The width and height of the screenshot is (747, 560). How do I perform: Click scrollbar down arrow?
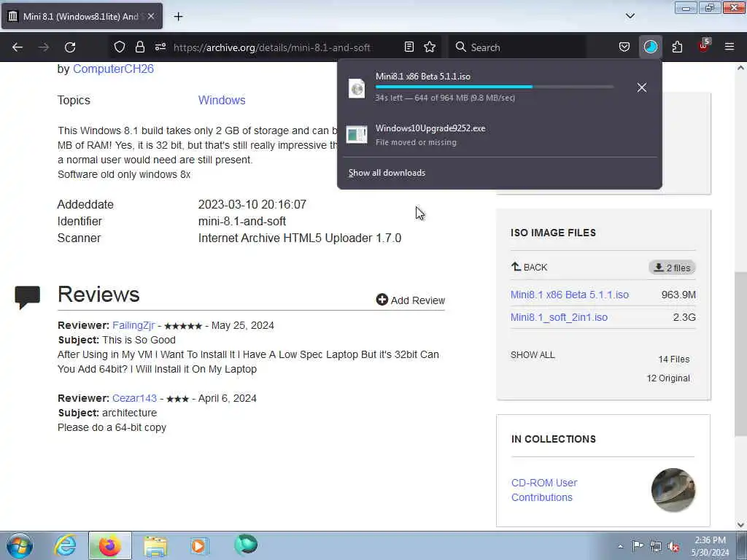pos(740,525)
